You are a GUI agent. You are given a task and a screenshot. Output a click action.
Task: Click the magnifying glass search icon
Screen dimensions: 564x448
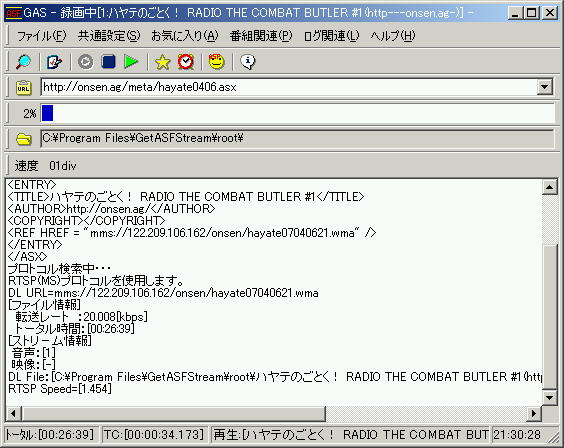pos(23,62)
